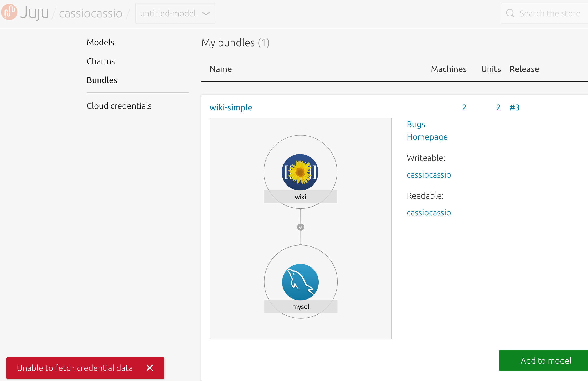Open the wiki-simple bundle link
The height and width of the screenshot is (381, 588).
(x=231, y=107)
